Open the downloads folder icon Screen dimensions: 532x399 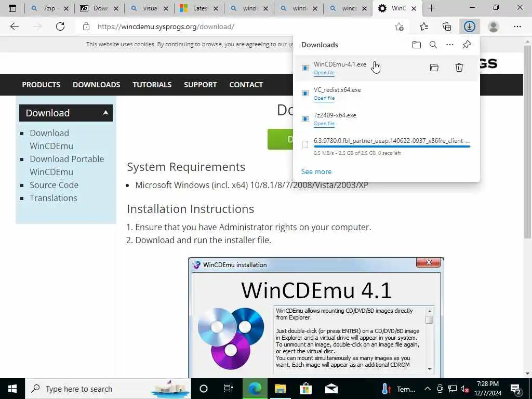pos(416,45)
